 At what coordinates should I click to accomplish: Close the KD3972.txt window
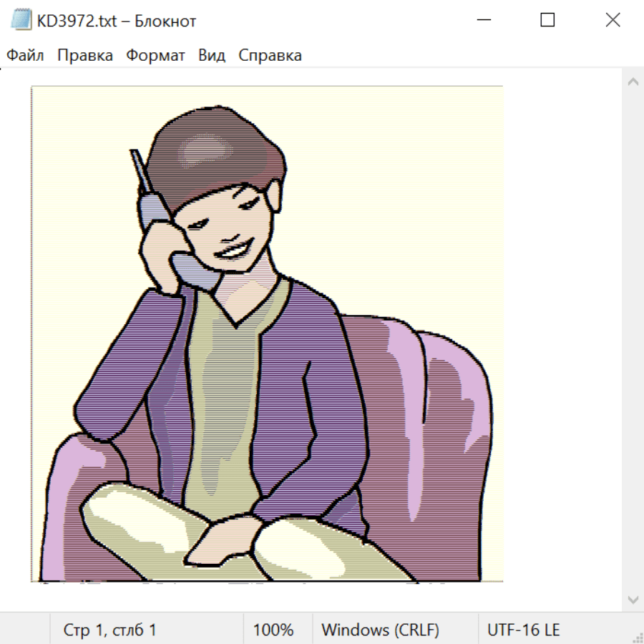click(x=613, y=21)
